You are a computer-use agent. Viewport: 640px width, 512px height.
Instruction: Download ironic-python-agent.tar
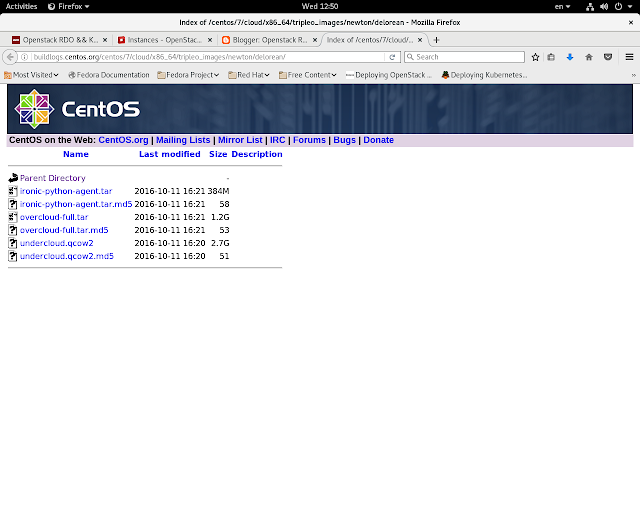66,191
